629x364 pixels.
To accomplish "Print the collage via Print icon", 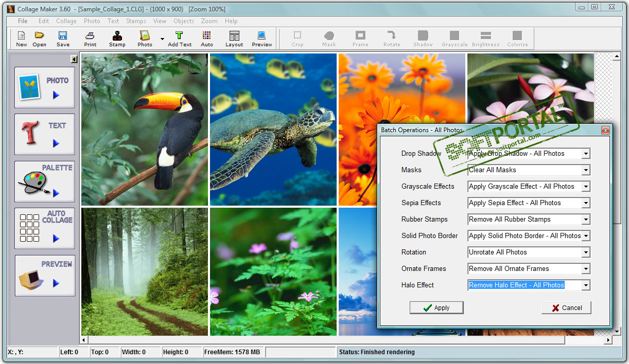I will point(90,39).
